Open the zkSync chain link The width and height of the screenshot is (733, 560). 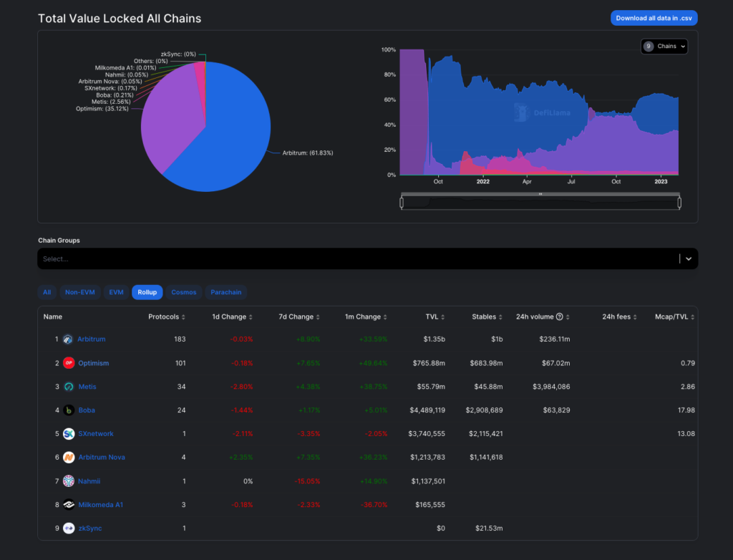pyautogui.click(x=90, y=528)
